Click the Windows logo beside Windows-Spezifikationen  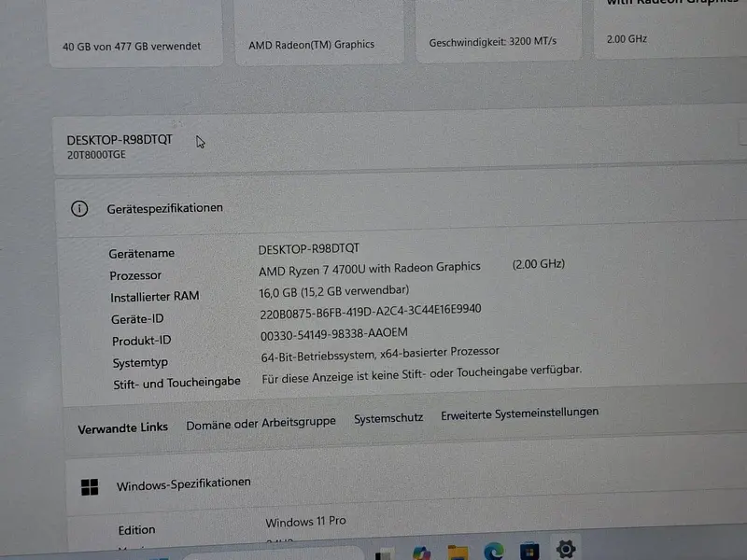point(90,487)
